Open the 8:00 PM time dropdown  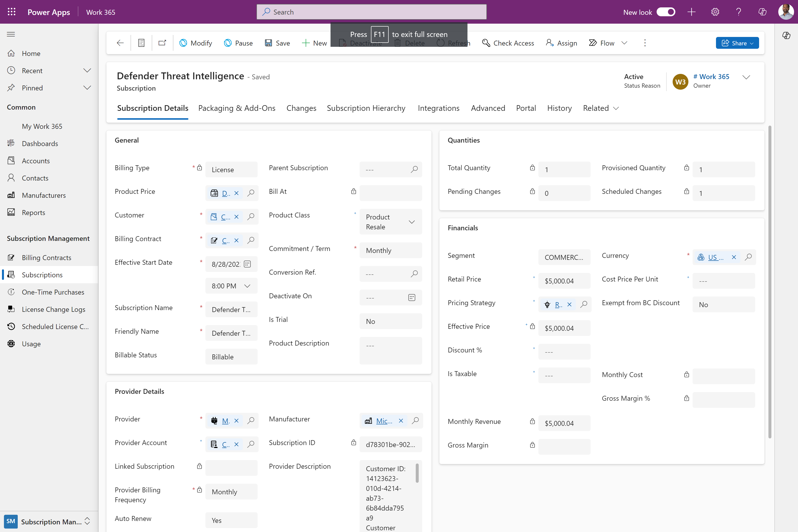point(247,286)
